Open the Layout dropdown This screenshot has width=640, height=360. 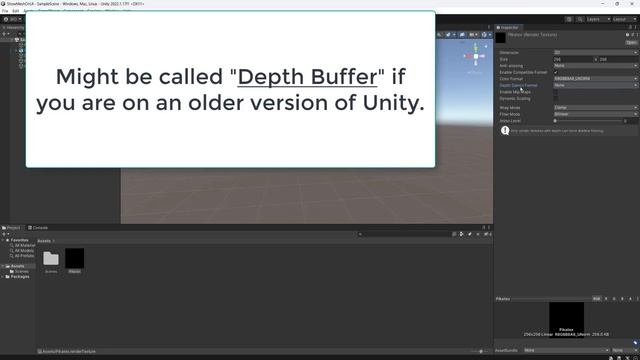(x=624, y=19)
